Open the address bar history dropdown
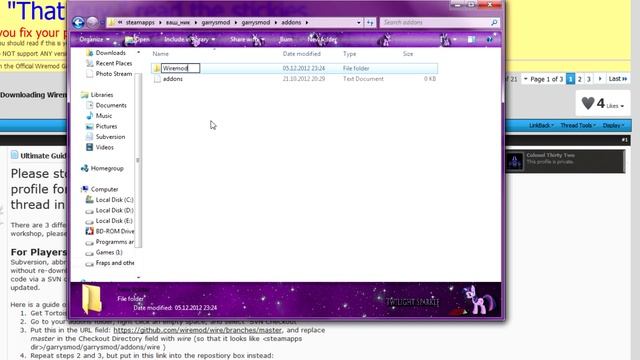 [x=358, y=23]
